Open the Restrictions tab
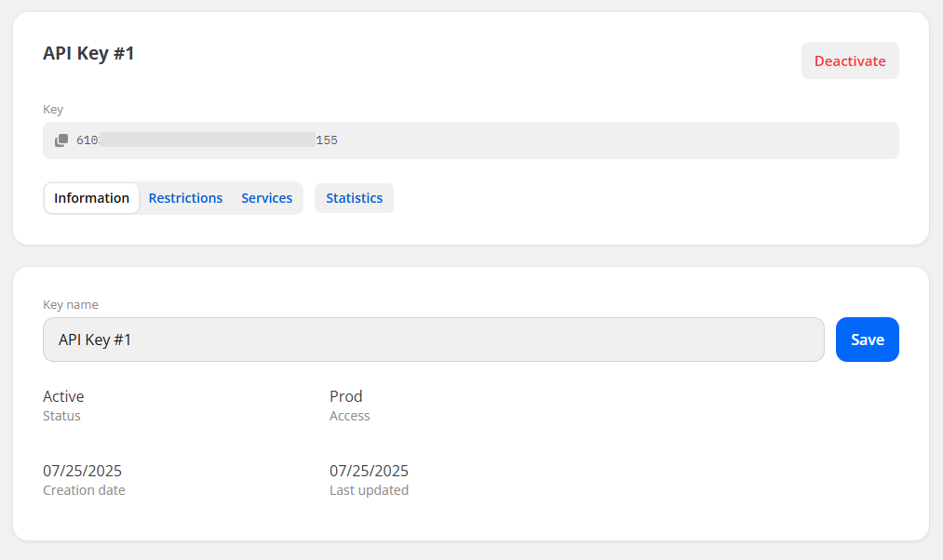Image resolution: width=943 pixels, height=560 pixels. (x=185, y=198)
